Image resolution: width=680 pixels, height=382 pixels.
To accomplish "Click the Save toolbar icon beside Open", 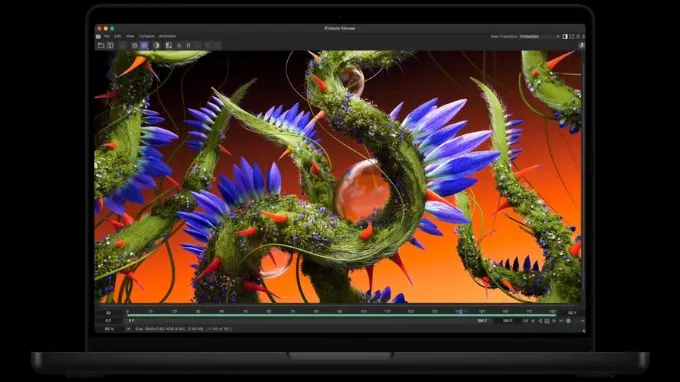I will click(x=110, y=45).
